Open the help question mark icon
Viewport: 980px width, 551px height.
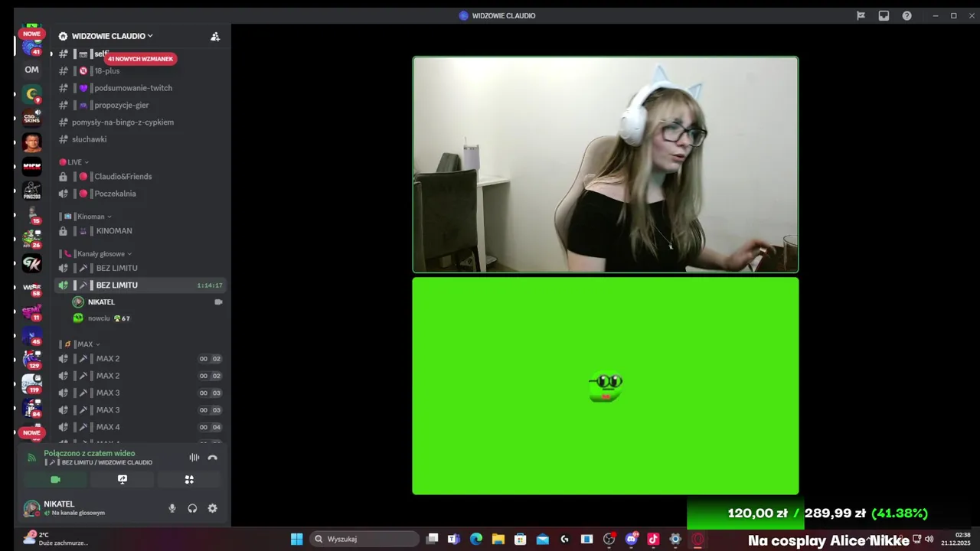click(x=906, y=15)
